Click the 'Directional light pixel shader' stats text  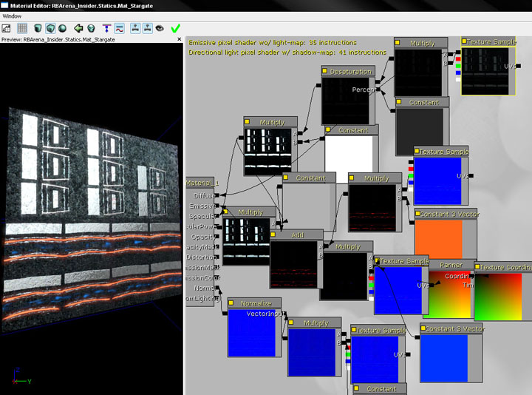[287, 53]
